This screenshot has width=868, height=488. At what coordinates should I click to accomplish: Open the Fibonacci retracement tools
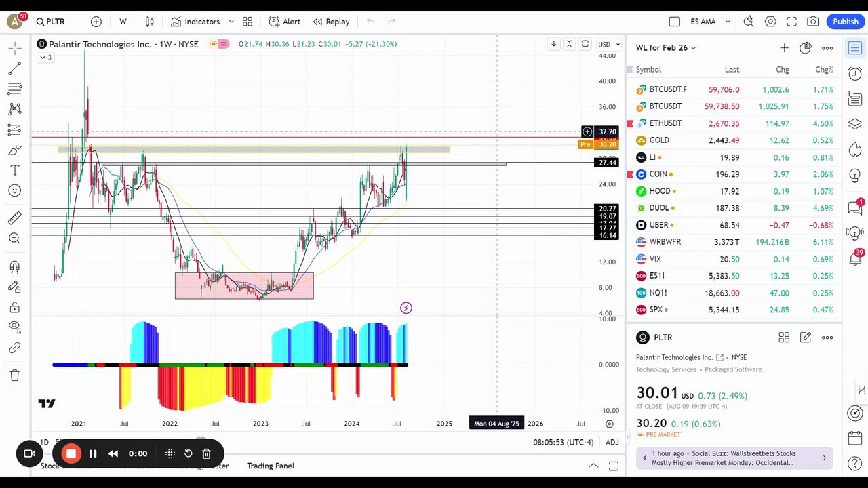coord(15,89)
